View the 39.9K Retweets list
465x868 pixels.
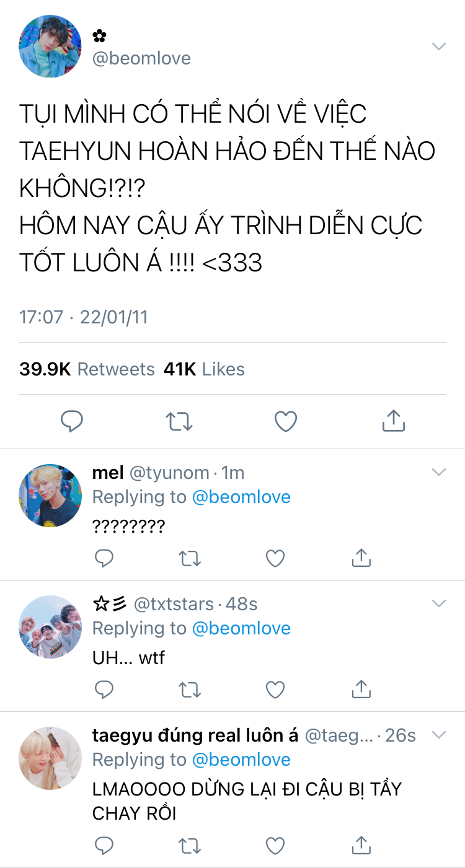[x=87, y=369]
